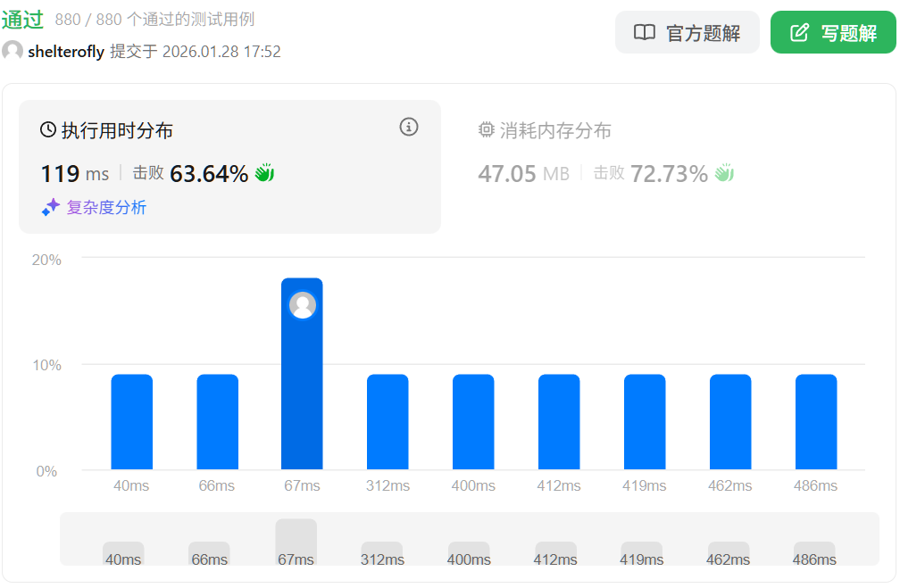900x588 pixels.
Task: Click the clapping hands icon after 72.73%
Action: (x=723, y=173)
